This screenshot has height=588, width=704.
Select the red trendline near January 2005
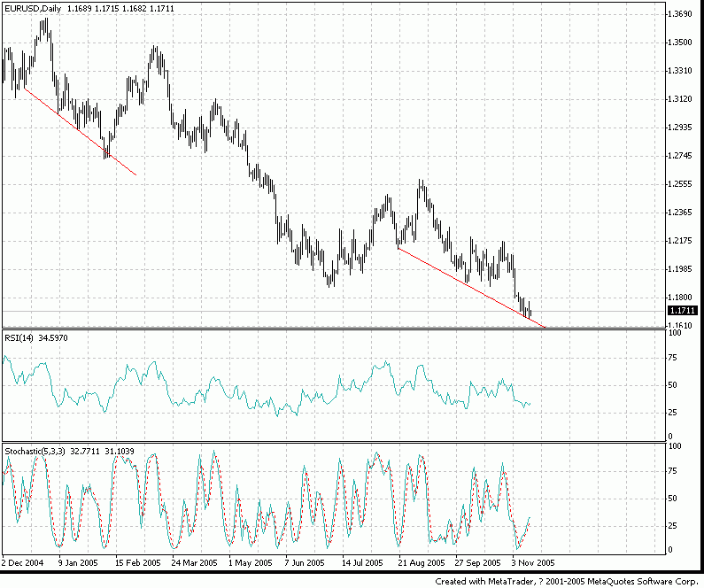(x=81, y=132)
